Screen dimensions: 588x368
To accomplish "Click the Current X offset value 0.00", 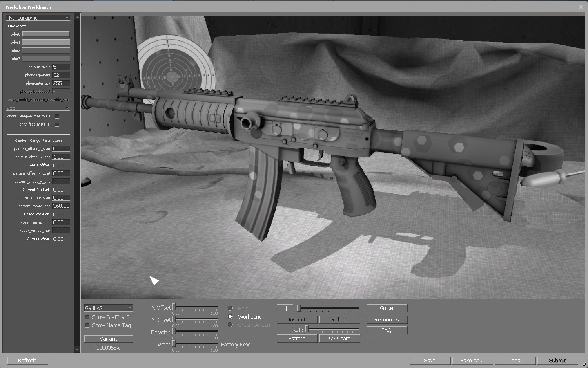I will [x=58, y=165].
